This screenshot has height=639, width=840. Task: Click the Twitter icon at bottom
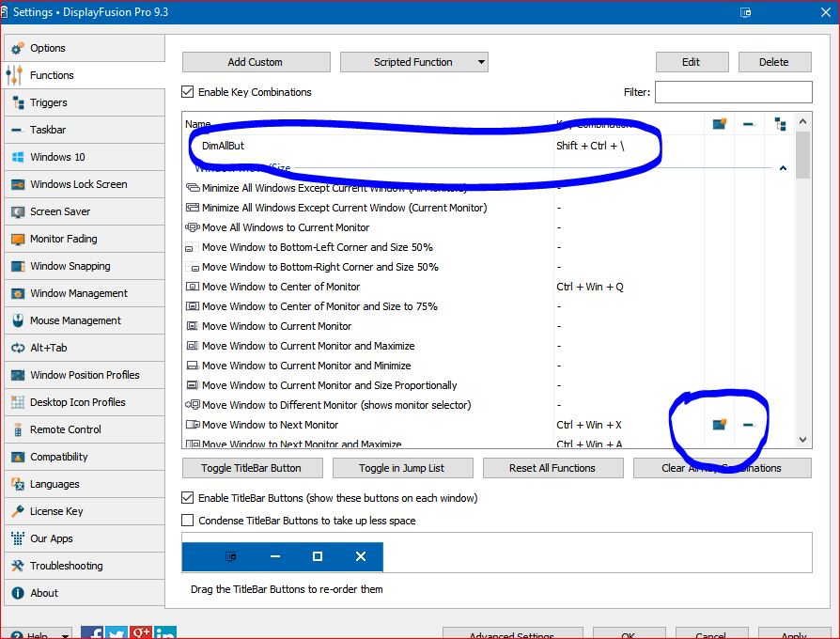[117, 633]
